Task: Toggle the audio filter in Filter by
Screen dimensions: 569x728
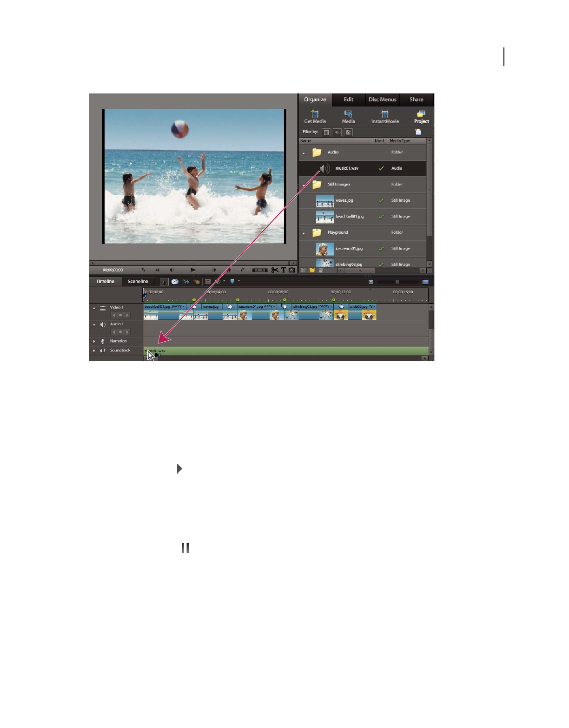Action: (337, 132)
